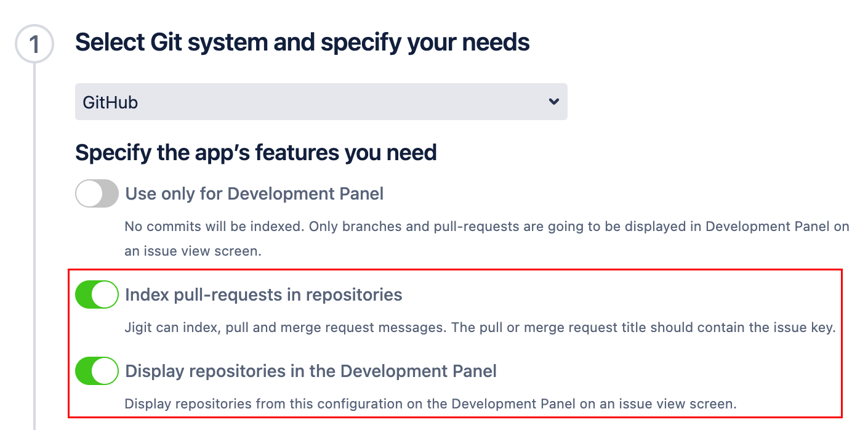Click the step 1 number circle
868x430 pixels.
click(34, 43)
